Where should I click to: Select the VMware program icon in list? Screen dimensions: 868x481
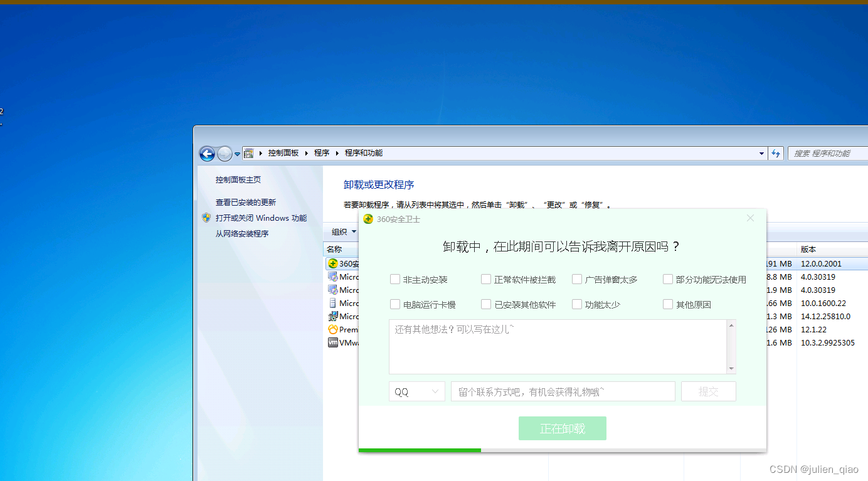pyautogui.click(x=333, y=342)
